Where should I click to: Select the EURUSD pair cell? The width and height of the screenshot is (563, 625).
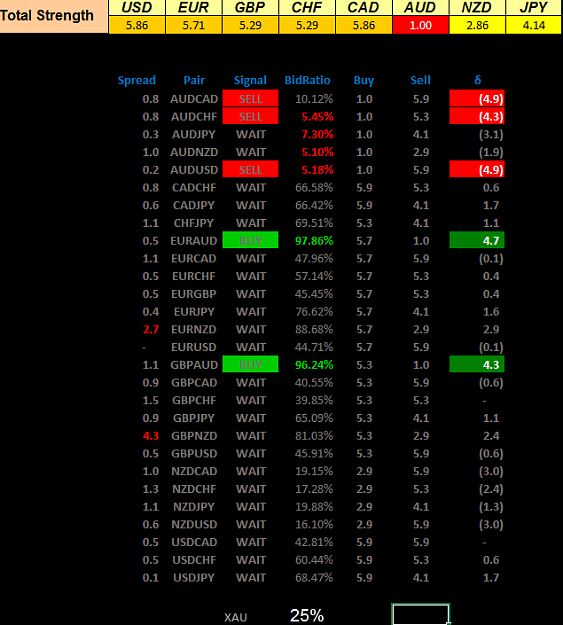[194, 347]
